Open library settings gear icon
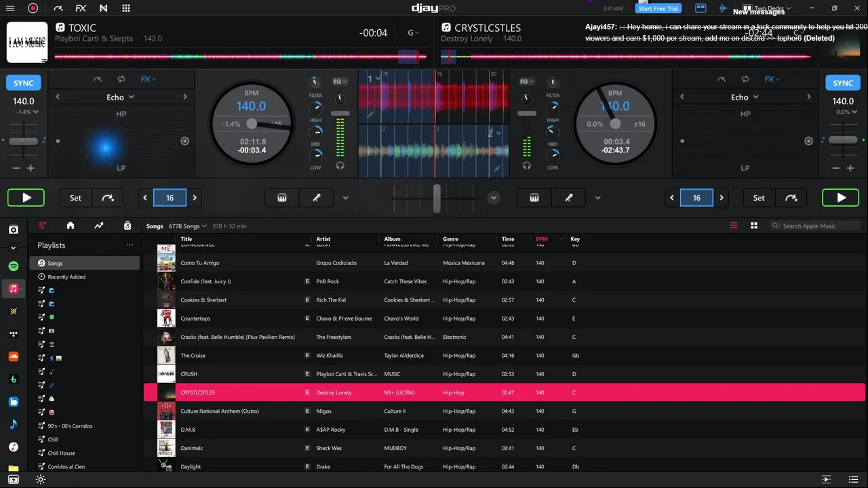 (x=41, y=479)
